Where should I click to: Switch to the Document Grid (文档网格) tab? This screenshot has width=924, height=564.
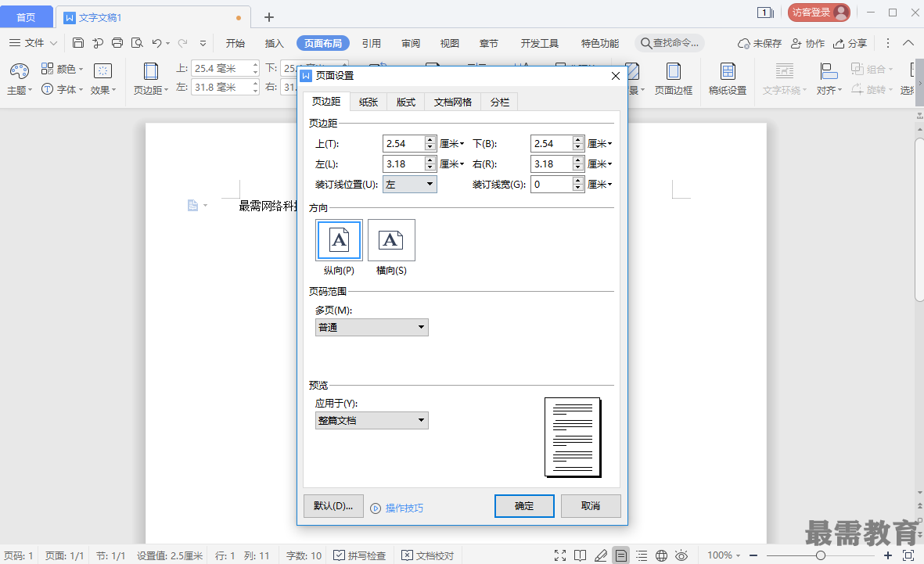point(452,102)
